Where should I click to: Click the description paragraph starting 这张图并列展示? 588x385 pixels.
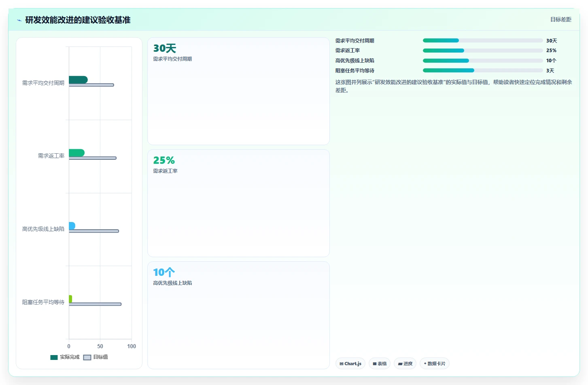tap(454, 86)
